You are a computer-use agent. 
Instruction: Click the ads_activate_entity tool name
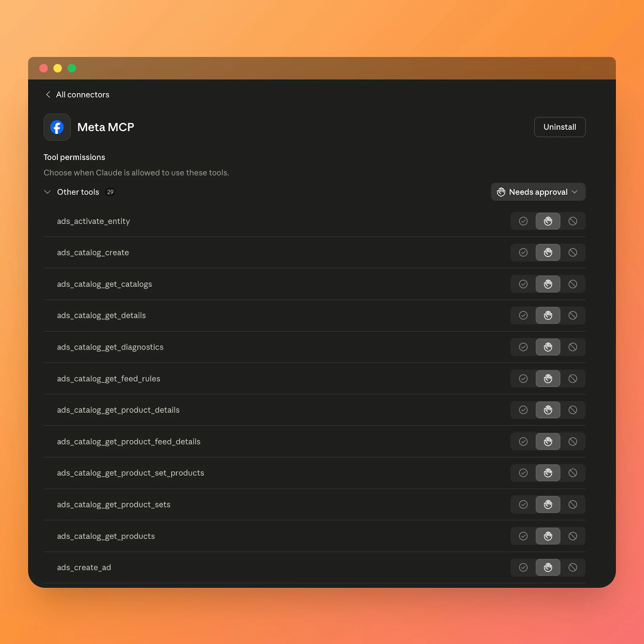93,221
